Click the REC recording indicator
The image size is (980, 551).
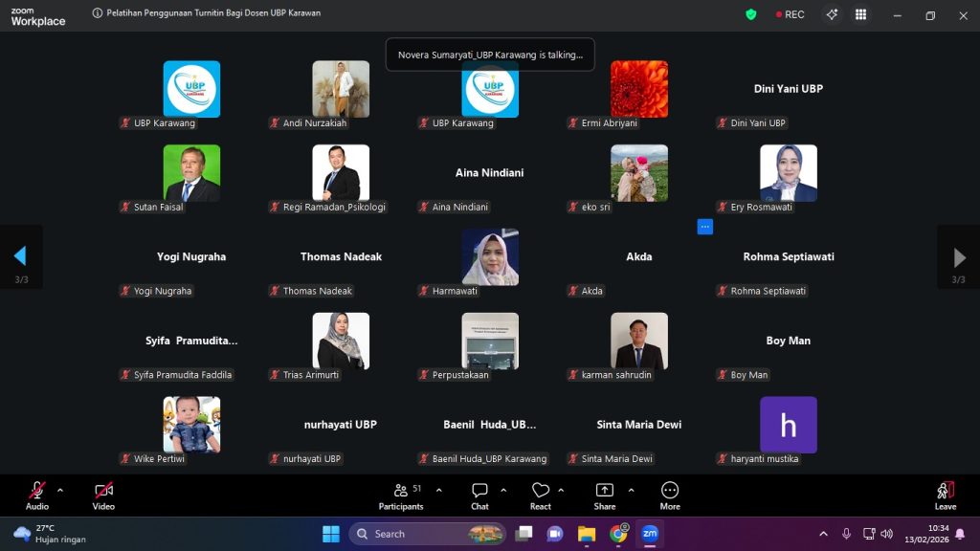(790, 14)
